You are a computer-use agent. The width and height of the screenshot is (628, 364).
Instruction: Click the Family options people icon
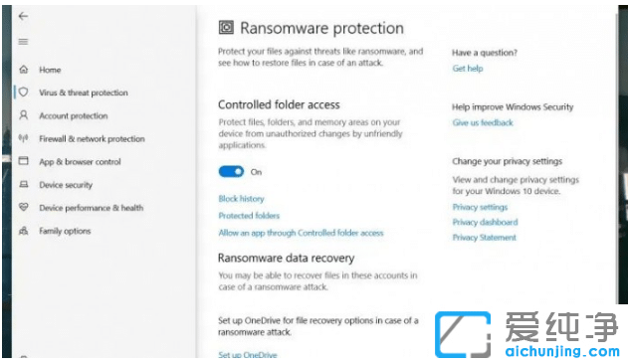point(24,231)
